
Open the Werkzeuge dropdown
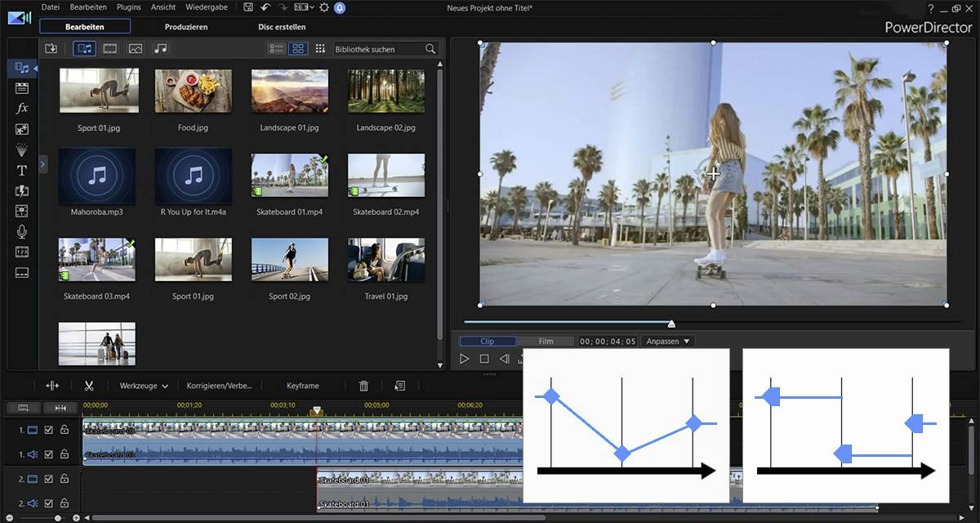click(144, 386)
